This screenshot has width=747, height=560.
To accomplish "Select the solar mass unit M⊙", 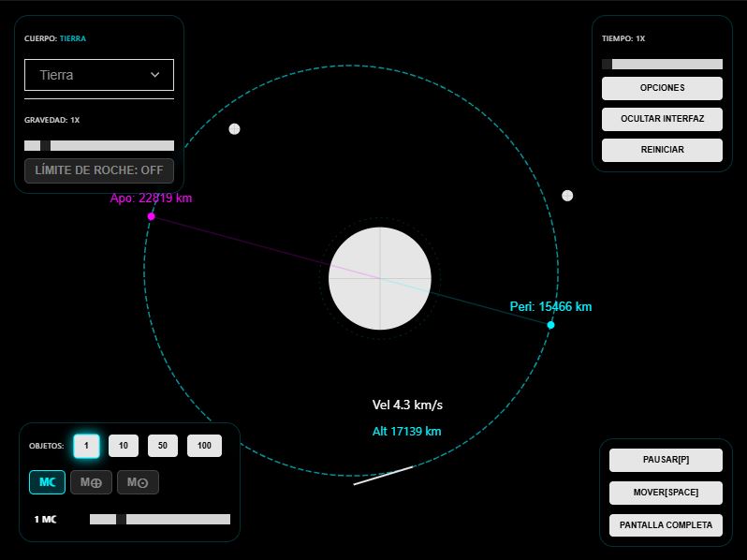I will [138, 482].
